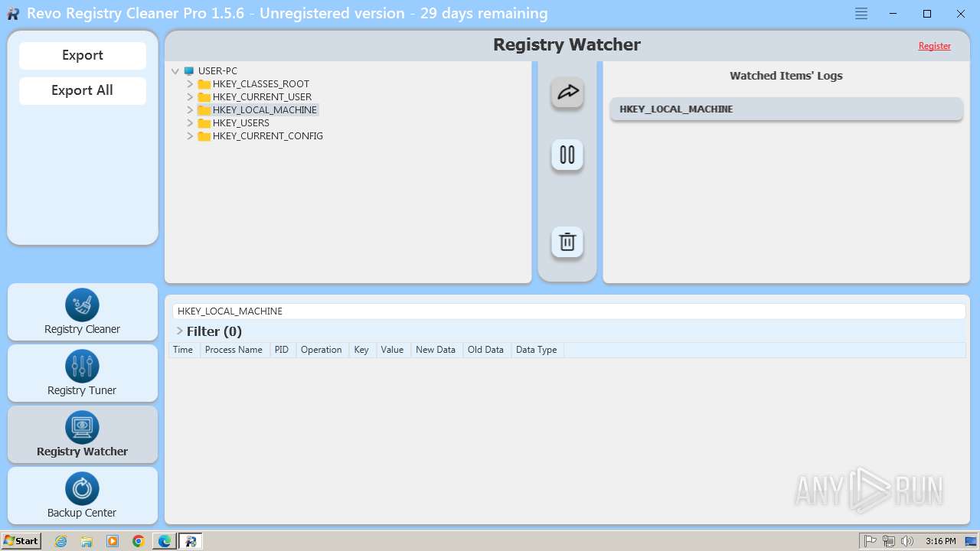The width and height of the screenshot is (980, 551).
Task: Click the Export button
Action: (x=83, y=55)
